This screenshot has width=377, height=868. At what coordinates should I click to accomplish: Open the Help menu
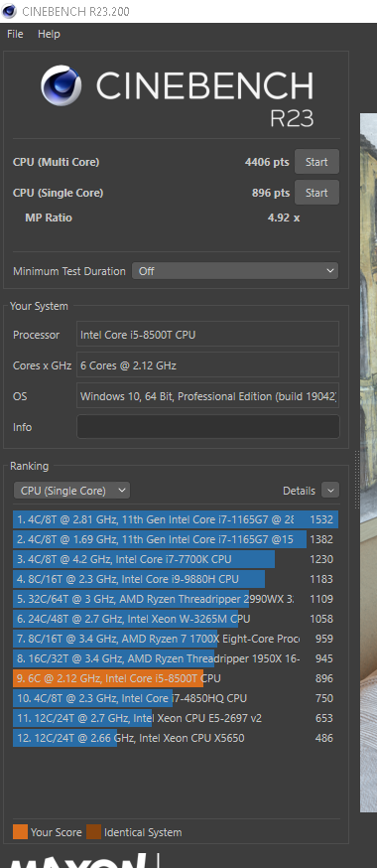(x=49, y=34)
